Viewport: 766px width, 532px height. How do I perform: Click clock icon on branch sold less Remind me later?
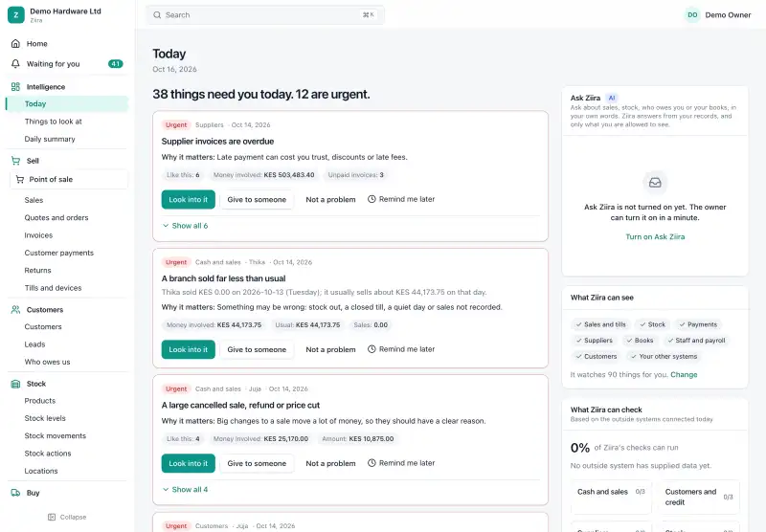[x=372, y=349]
